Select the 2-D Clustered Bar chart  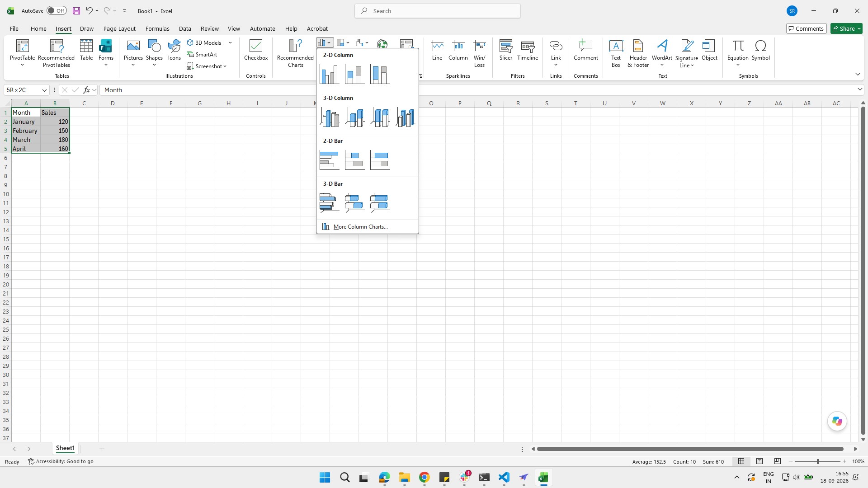click(x=329, y=160)
